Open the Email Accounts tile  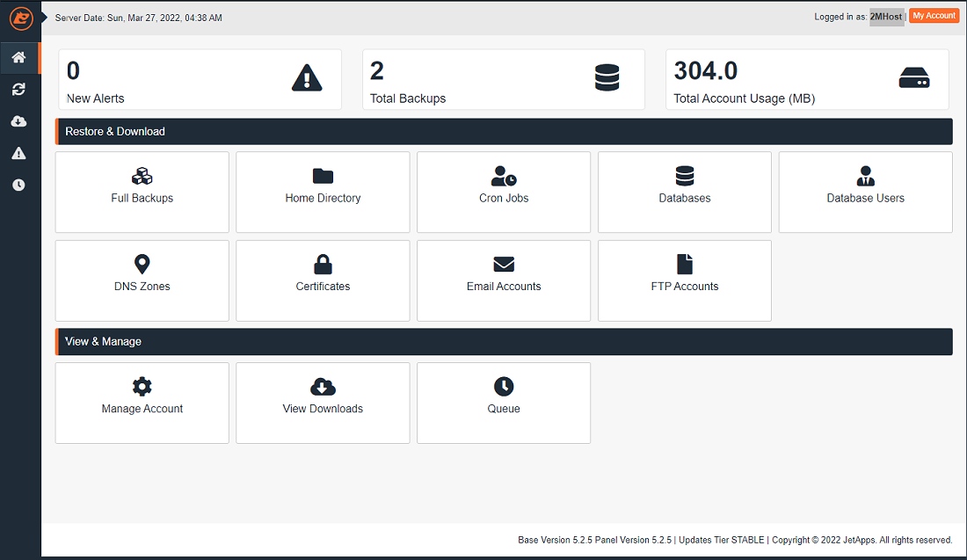coord(504,280)
